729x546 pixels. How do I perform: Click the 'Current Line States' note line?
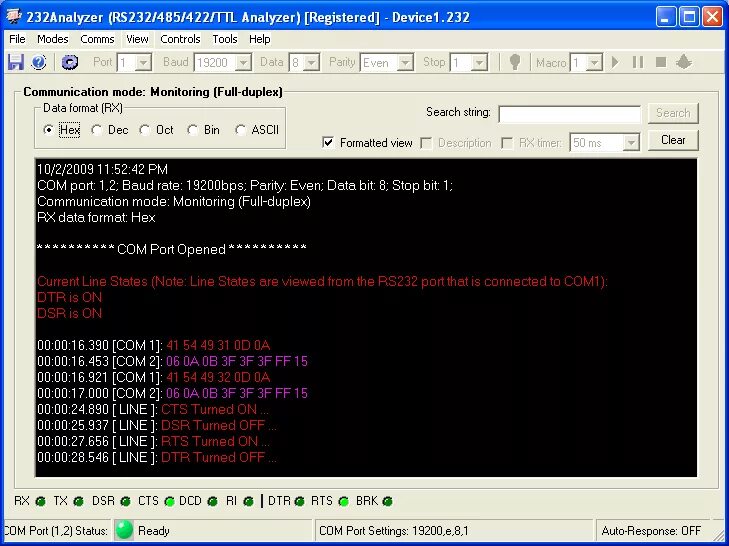pyautogui.click(x=323, y=281)
